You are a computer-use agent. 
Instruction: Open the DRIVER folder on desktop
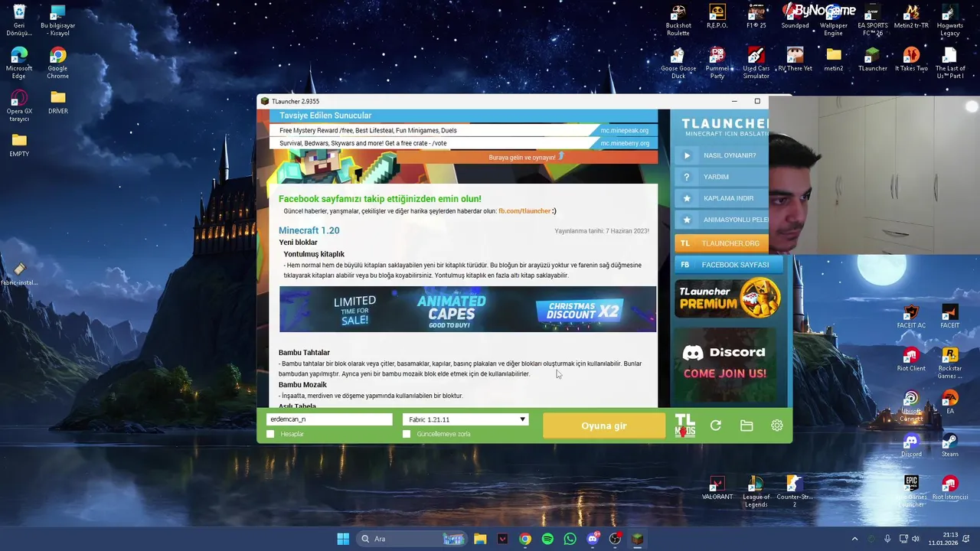[x=57, y=103]
